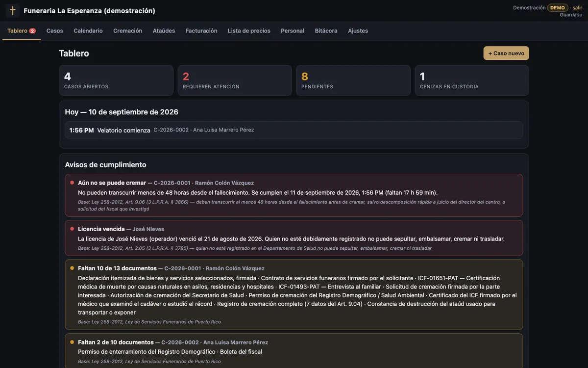The height and width of the screenshot is (368, 588).
Task: Open the Casos abiertos stat card
Action: (116, 80)
